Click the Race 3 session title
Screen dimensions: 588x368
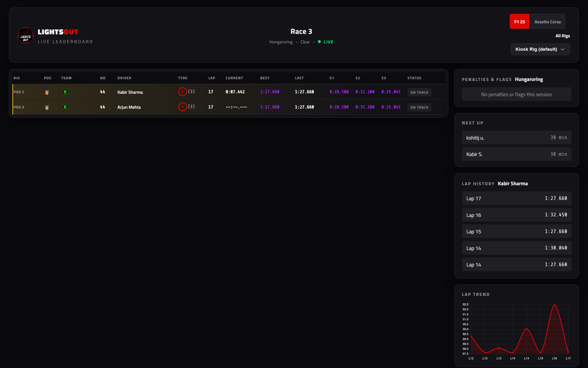coord(301,31)
